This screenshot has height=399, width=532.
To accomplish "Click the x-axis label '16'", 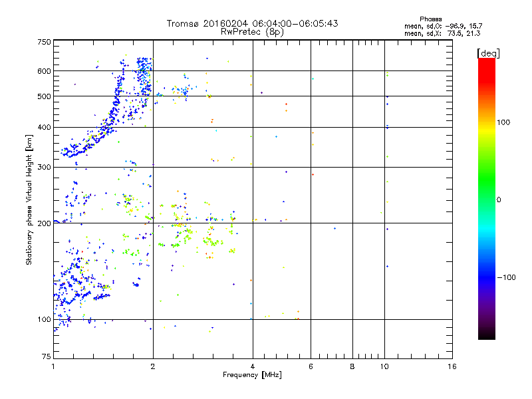I will (x=452, y=366).
